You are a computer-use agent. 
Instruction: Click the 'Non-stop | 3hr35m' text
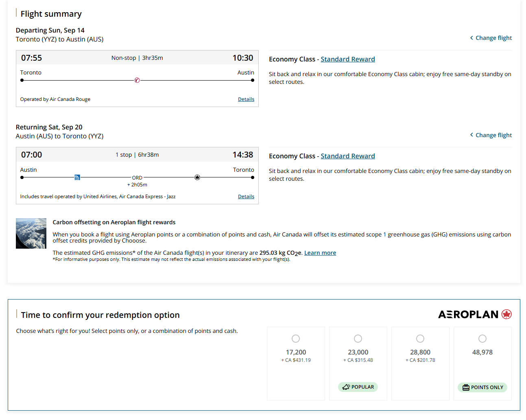pyautogui.click(x=137, y=58)
